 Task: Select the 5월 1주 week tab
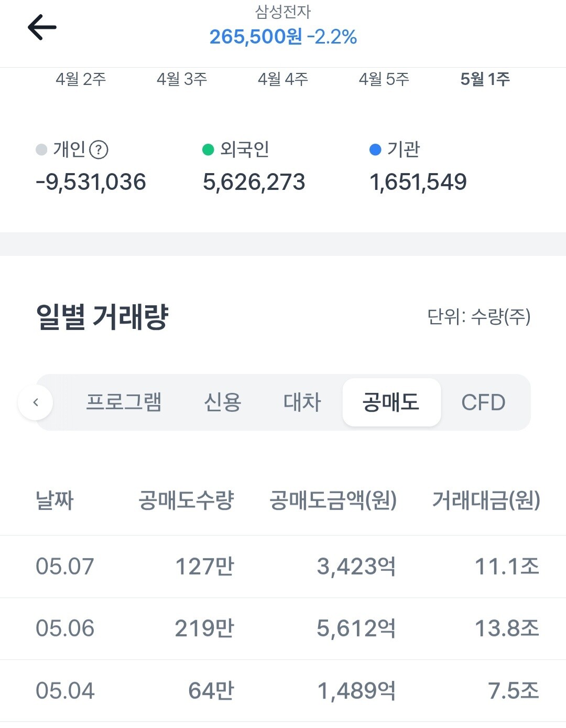(x=485, y=79)
